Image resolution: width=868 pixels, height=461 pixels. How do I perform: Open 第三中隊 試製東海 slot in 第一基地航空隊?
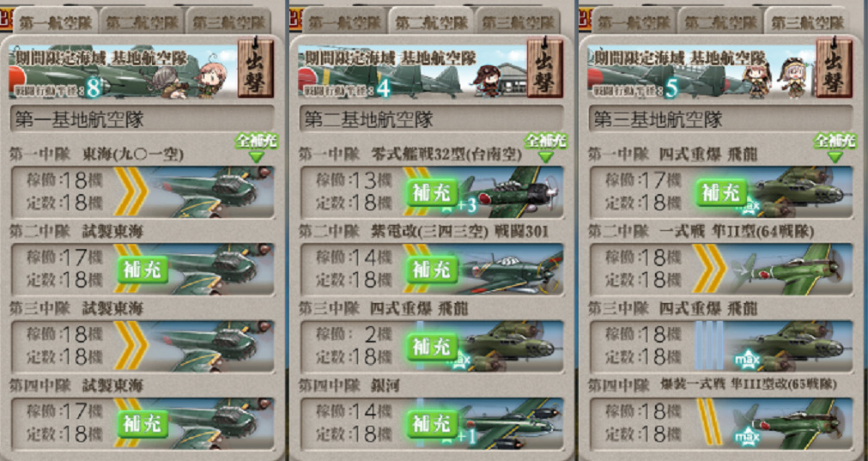click(143, 347)
